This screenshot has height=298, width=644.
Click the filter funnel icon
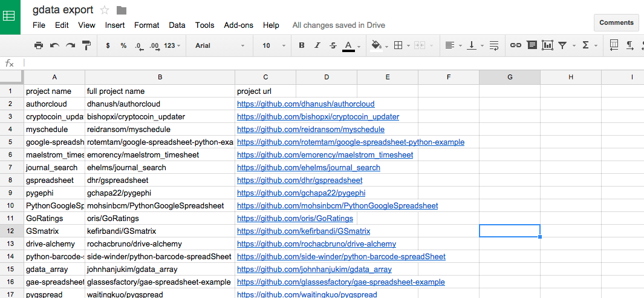pos(563,45)
